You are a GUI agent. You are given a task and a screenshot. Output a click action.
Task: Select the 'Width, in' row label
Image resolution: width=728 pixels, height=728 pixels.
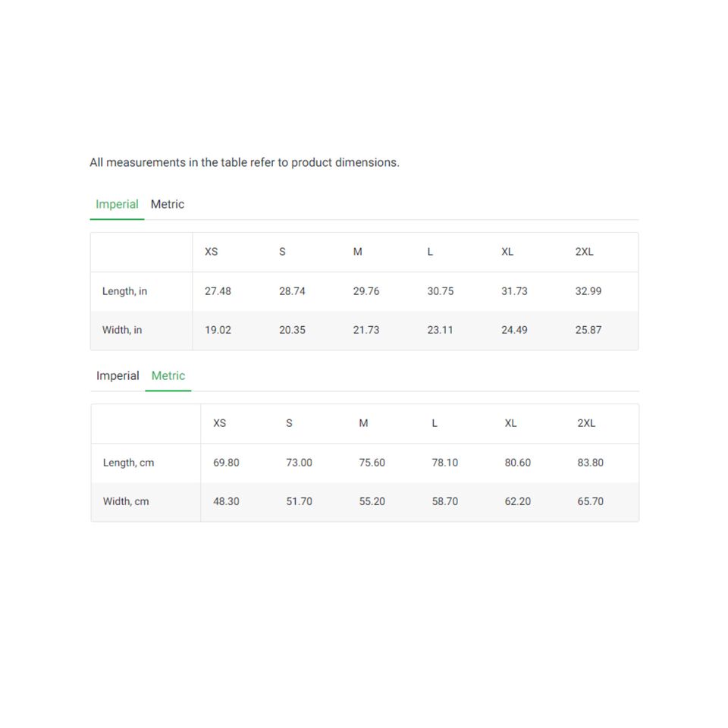pyautogui.click(x=122, y=330)
